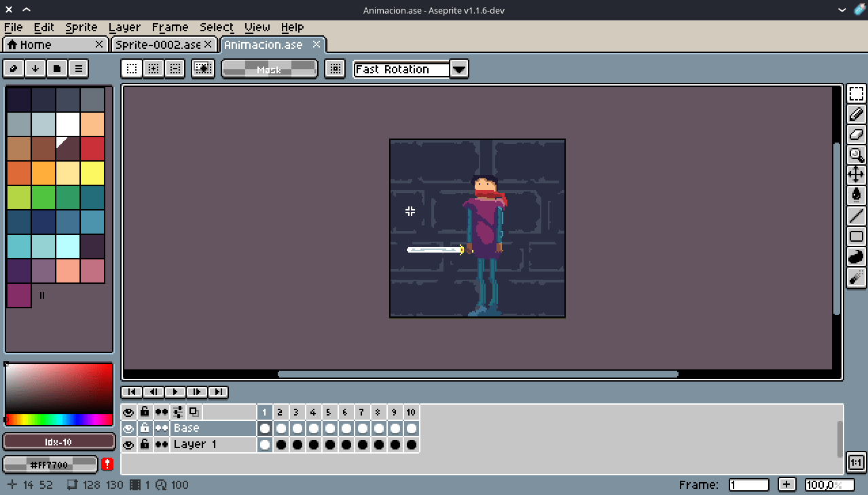The image size is (868, 495).
Task: Click the play animation button
Action: (175, 392)
